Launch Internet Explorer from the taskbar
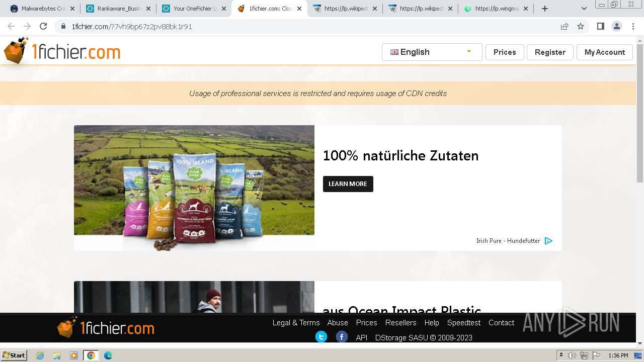 click(40, 355)
